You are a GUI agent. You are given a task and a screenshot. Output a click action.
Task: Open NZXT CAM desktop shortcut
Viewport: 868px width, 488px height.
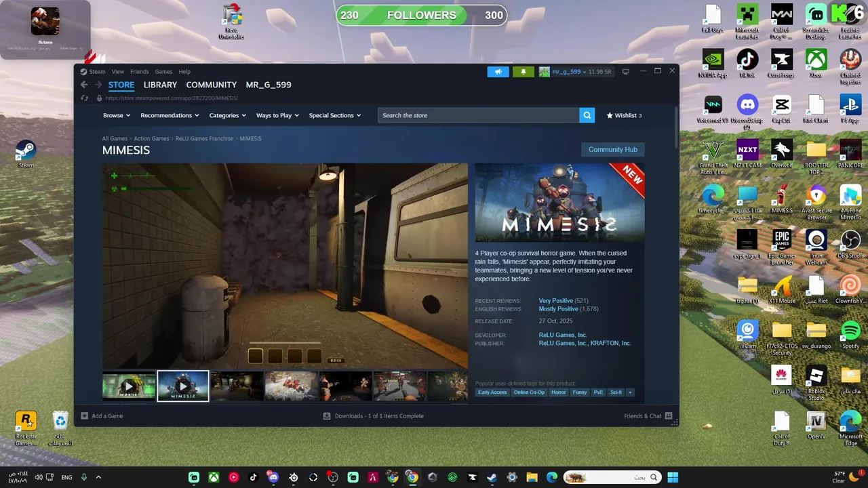[747, 154]
